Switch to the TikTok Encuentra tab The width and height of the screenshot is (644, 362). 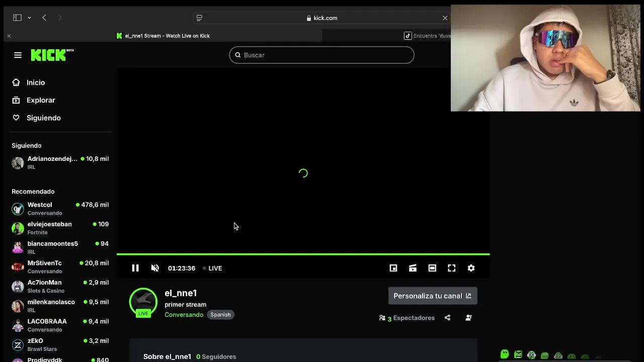(428, 36)
